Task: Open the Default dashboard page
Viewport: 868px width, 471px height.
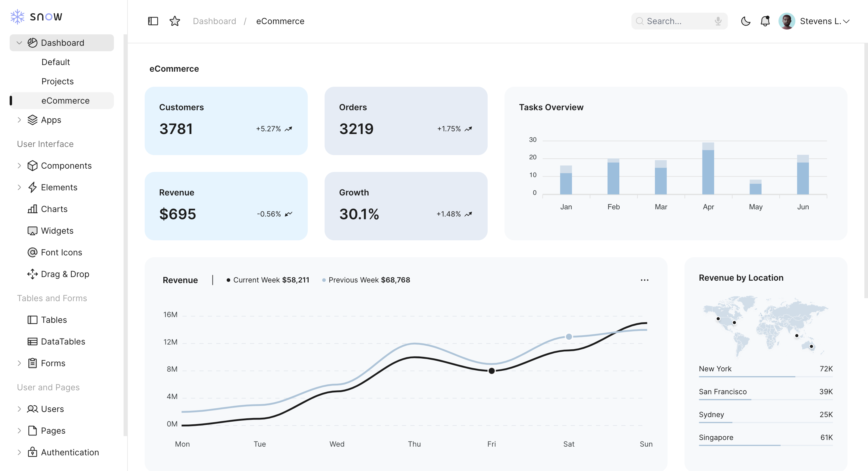Action: click(55, 62)
